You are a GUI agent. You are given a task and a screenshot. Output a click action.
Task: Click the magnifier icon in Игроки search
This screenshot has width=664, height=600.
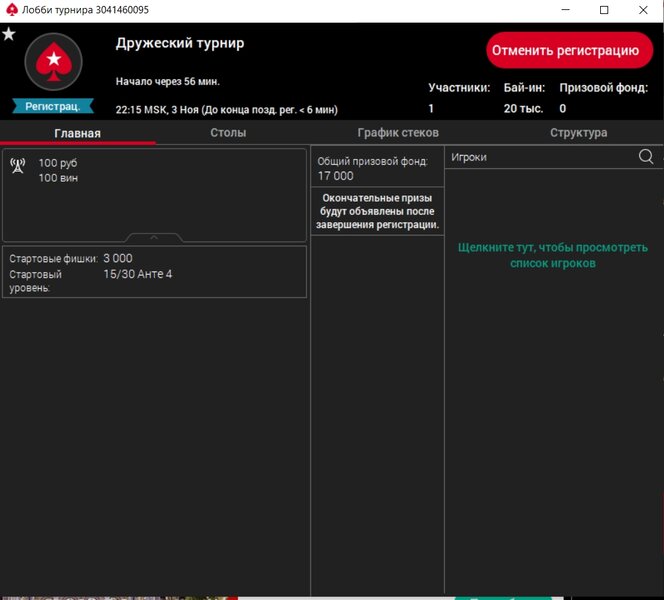pos(646,157)
